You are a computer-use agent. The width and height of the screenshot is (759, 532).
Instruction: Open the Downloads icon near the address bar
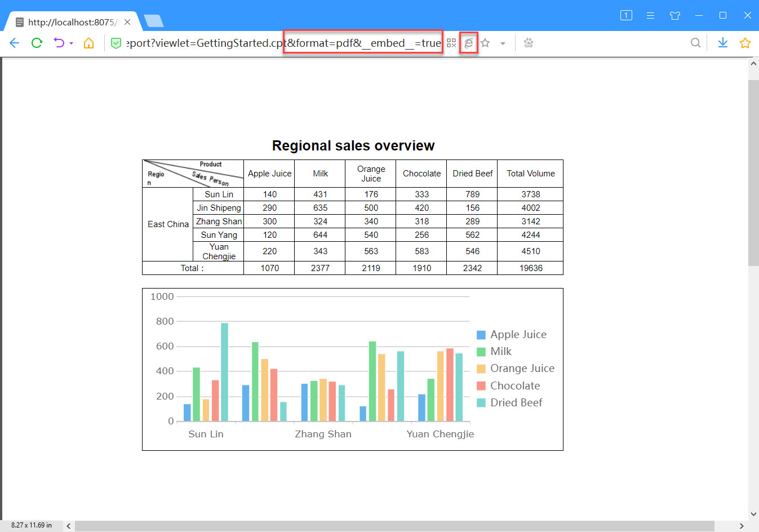pos(722,42)
